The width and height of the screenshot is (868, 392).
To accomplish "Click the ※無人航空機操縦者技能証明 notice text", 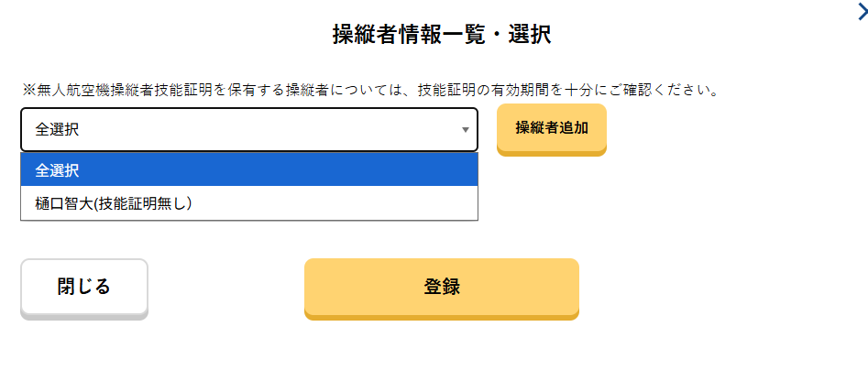I will (x=369, y=90).
